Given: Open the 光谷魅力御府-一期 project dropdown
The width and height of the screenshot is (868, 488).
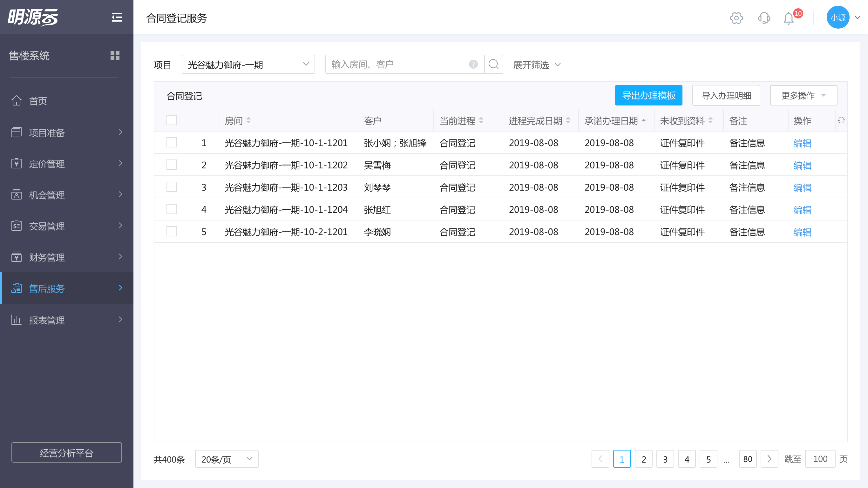Looking at the screenshot, I should click(x=248, y=64).
